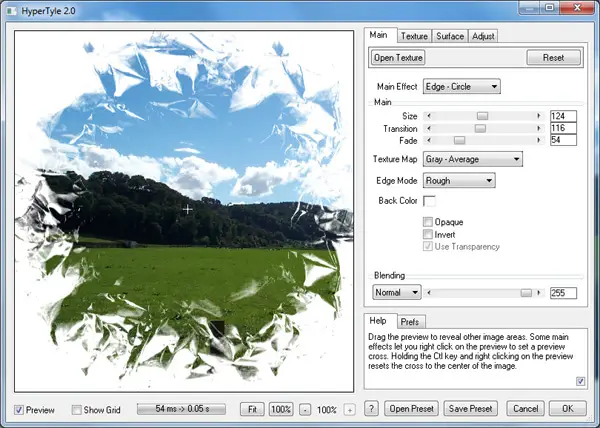600x428 pixels.
Task: Toggle the Preview checkbox
Action: [18, 410]
